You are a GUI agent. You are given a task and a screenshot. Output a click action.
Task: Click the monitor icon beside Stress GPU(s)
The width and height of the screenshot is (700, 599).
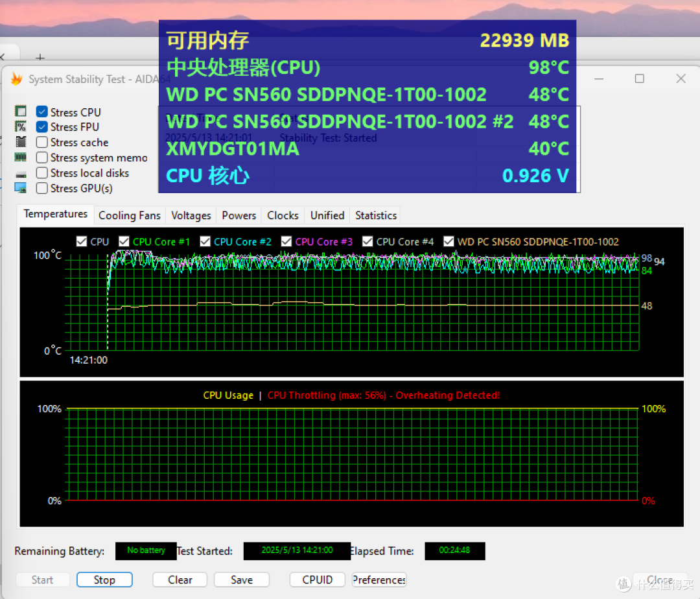[x=21, y=188]
